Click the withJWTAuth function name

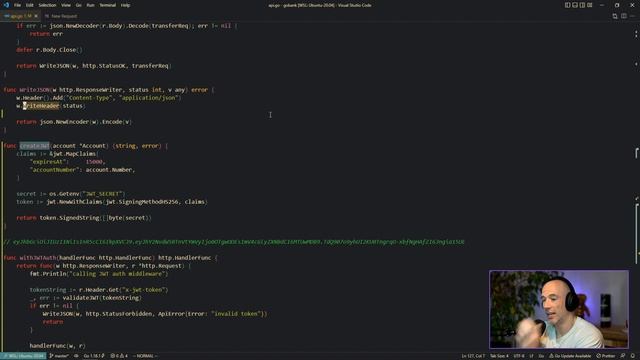[38, 258]
